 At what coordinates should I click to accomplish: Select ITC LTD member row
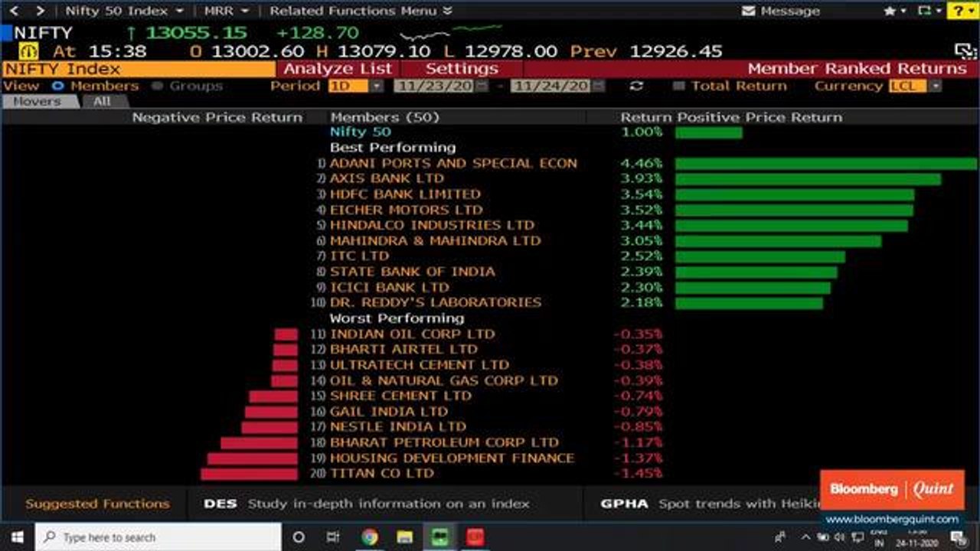coord(359,256)
